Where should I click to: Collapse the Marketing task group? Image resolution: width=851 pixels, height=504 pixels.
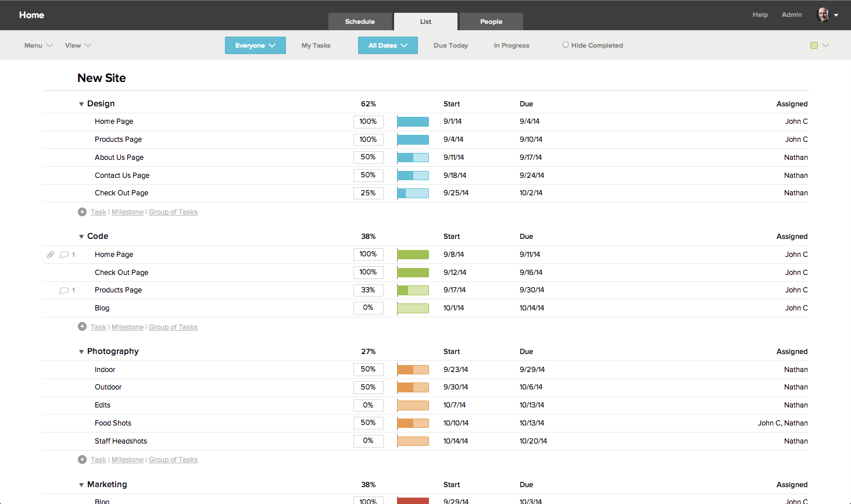pyautogui.click(x=81, y=485)
